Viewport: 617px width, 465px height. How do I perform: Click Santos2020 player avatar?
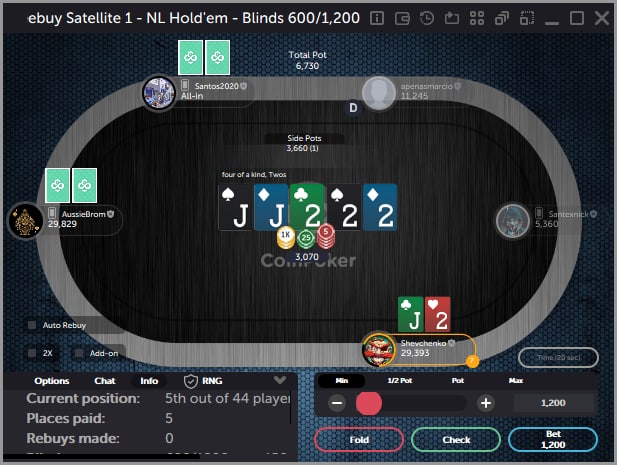[x=159, y=93]
